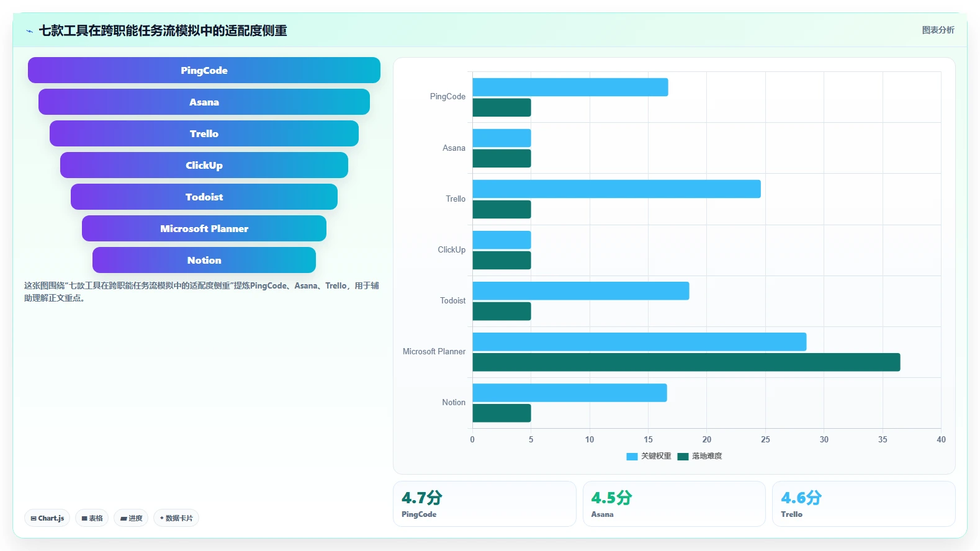Click the 表格 tag
Viewport: 980px width, 551px height.
point(92,518)
